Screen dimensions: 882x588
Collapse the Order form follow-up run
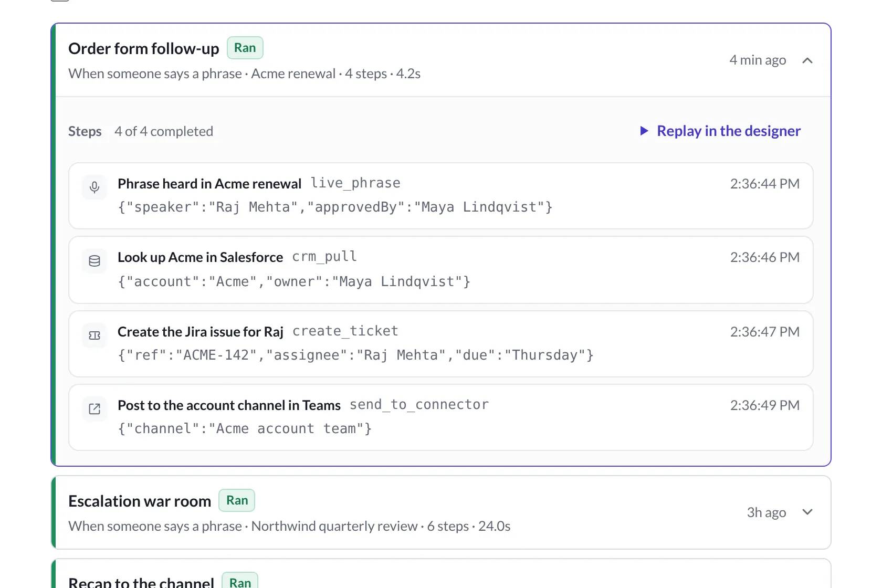coord(807,60)
